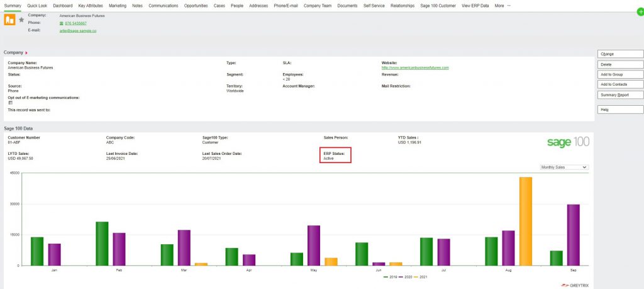This screenshot has height=289, width=644.
Task: Click the company e-mail address link
Action: [78, 31]
